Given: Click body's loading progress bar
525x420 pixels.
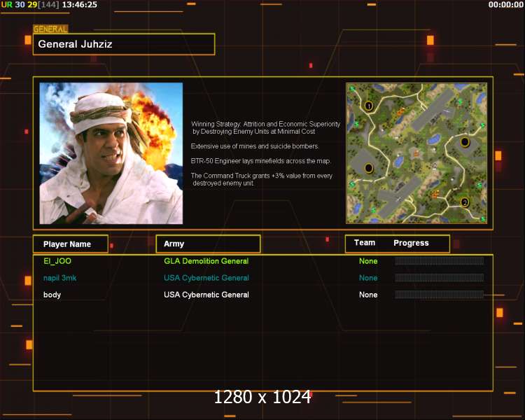Looking at the screenshot, I should 440,295.
